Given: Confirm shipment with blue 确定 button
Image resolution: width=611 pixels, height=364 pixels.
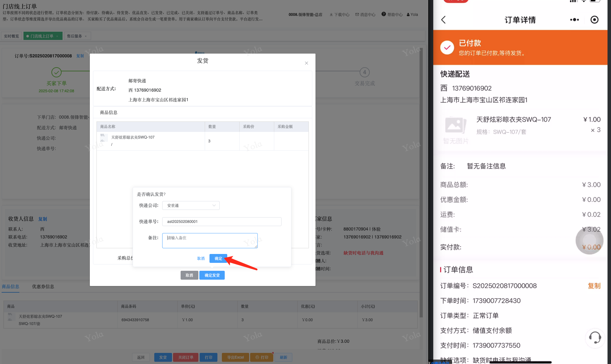Looking at the screenshot, I should 218,258.
